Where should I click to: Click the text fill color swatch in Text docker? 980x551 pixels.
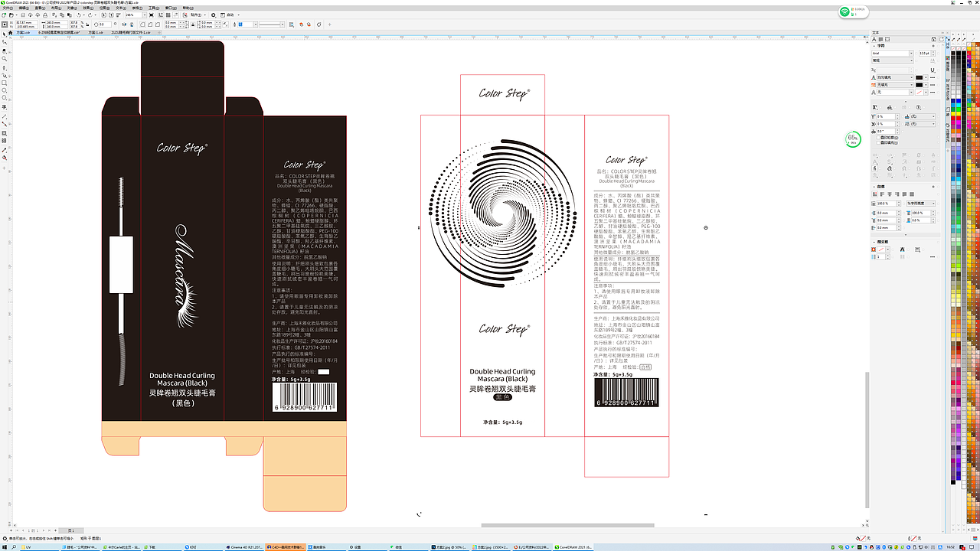pos(920,77)
